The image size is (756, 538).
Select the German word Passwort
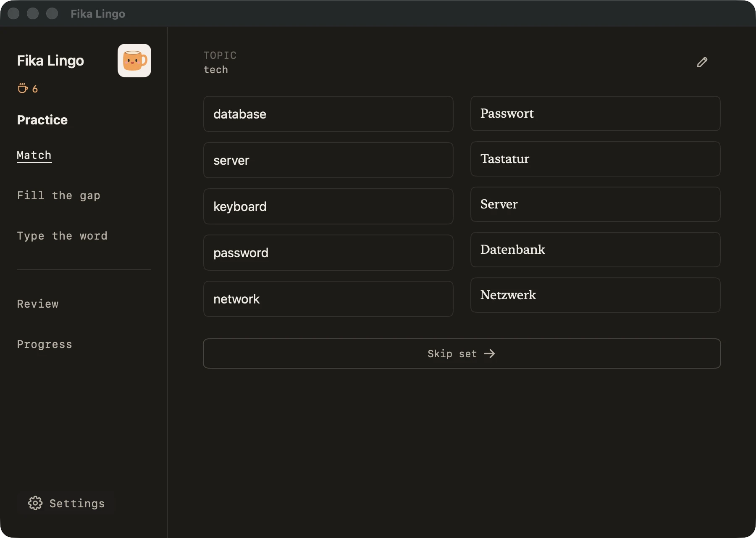tap(596, 113)
